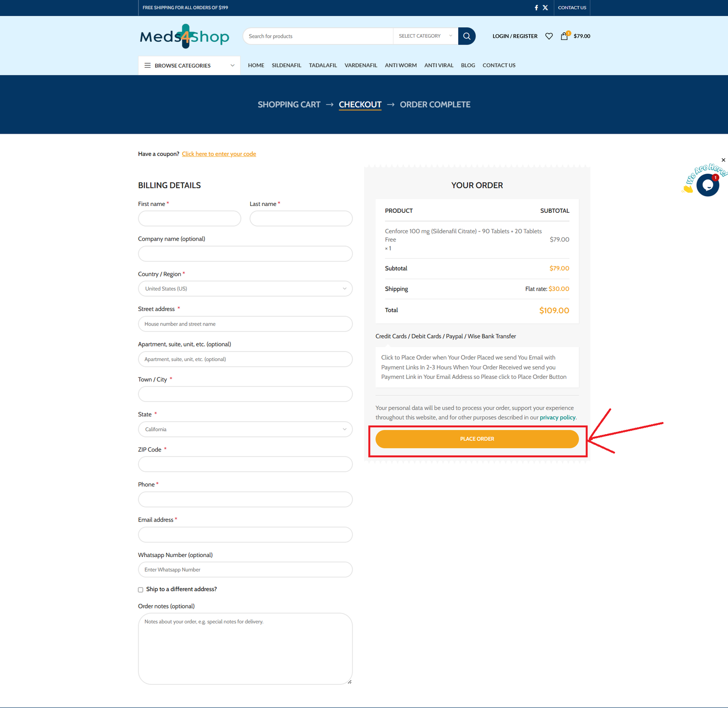This screenshot has height=708, width=728.
Task: Click the Order Complete step text
Action: point(435,105)
